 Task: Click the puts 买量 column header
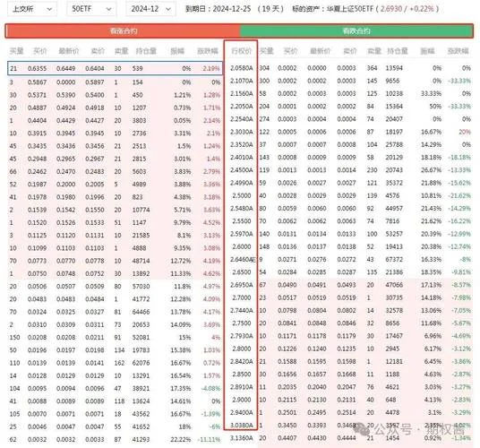266,51
